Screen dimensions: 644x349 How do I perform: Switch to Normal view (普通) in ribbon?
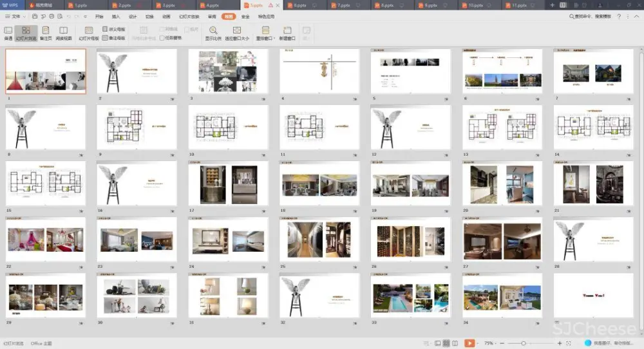pyautogui.click(x=8, y=32)
